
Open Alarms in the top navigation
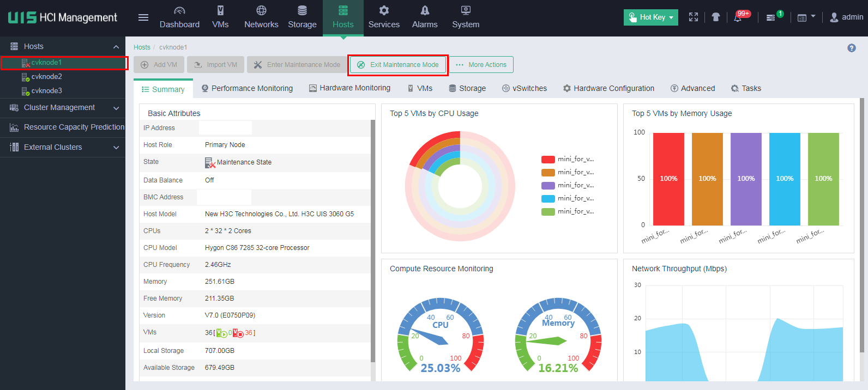click(x=425, y=18)
